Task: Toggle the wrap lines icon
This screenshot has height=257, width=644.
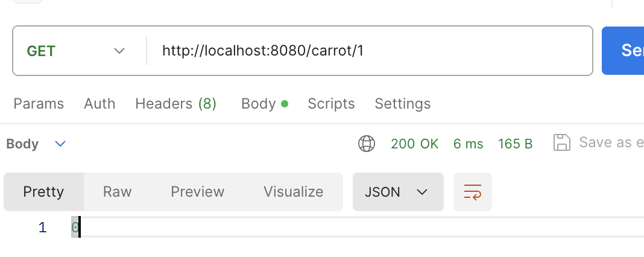Action: [472, 192]
